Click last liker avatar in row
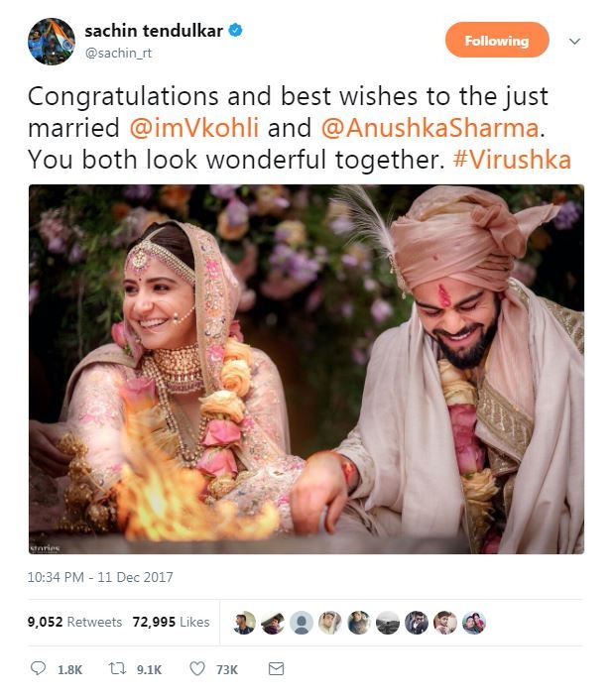This screenshot has width=614, height=700. click(473, 622)
